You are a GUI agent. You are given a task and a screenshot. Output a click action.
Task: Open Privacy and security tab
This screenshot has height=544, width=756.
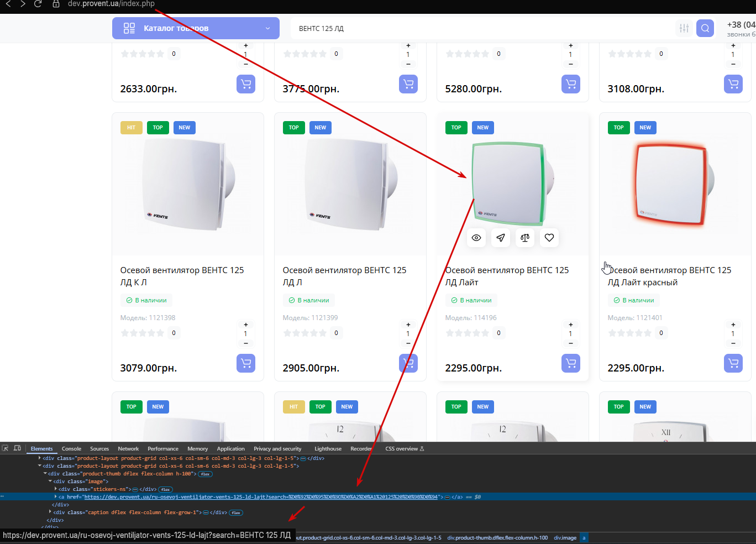[x=277, y=448]
